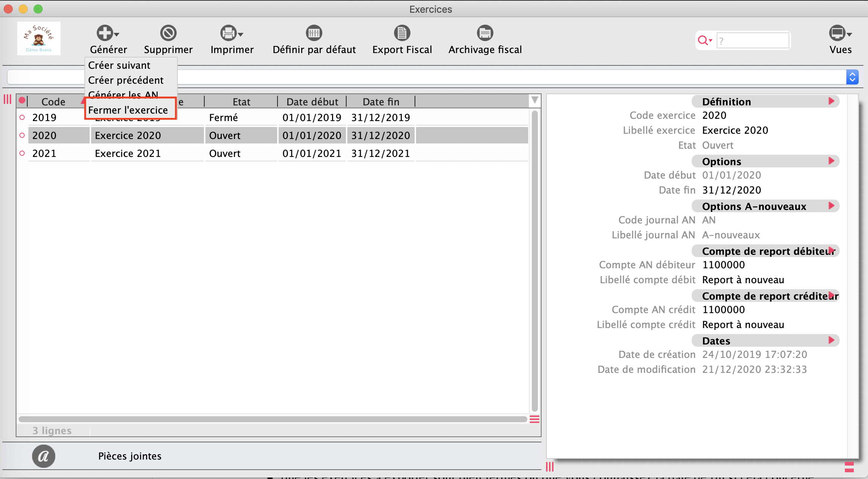Open the Imprimer dropdown arrow
The image size is (868, 479).
point(241,34)
